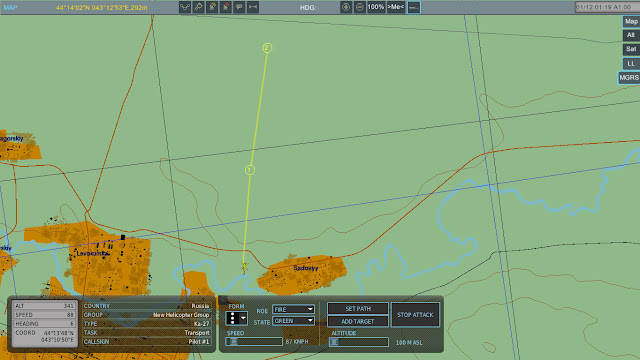Click the second route tool icon

click(x=198, y=7)
